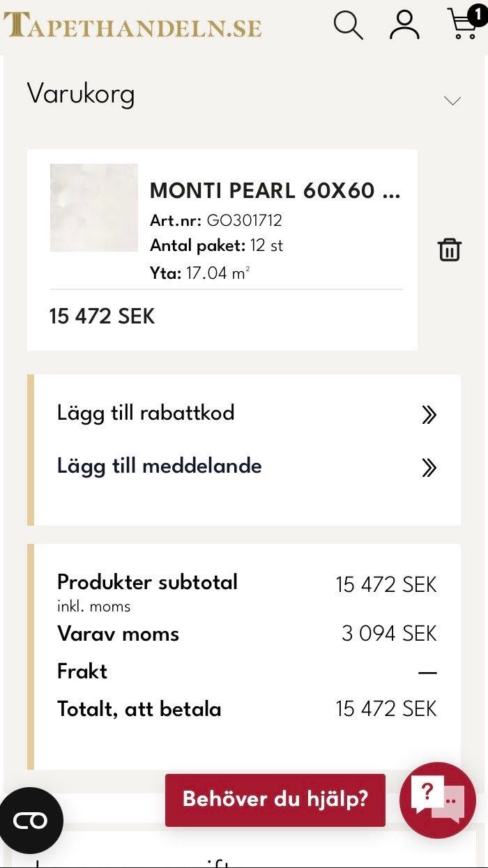Open the search magnifier icon
The height and width of the screenshot is (868, 488).
tap(348, 25)
